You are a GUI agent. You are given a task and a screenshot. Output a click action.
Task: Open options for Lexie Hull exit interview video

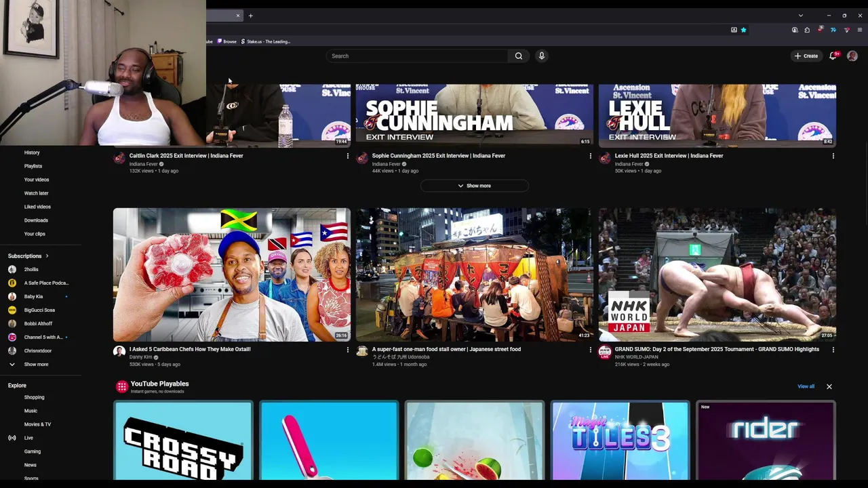(833, 156)
